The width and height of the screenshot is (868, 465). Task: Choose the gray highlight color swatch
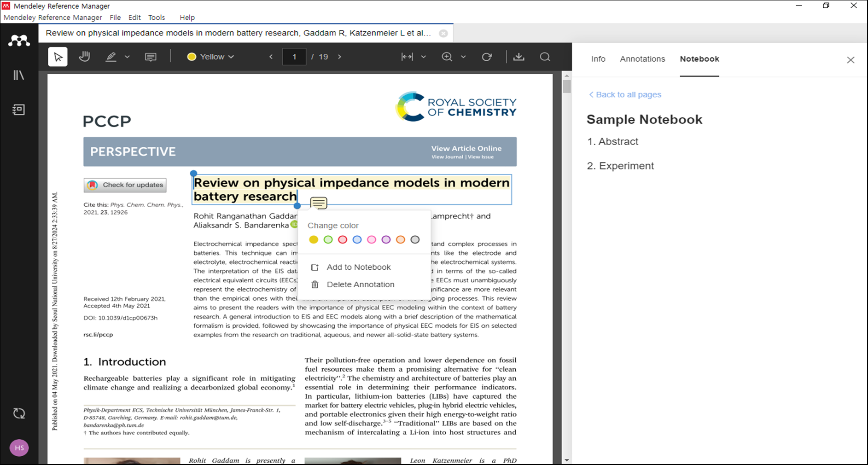click(415, 239)
